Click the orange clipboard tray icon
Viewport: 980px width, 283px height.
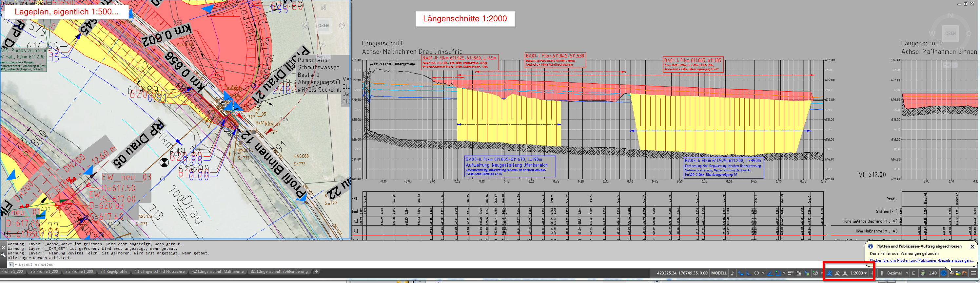965,273
